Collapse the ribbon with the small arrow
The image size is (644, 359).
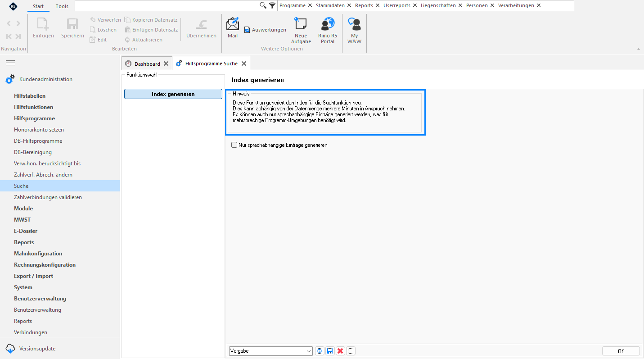(639, 49)
